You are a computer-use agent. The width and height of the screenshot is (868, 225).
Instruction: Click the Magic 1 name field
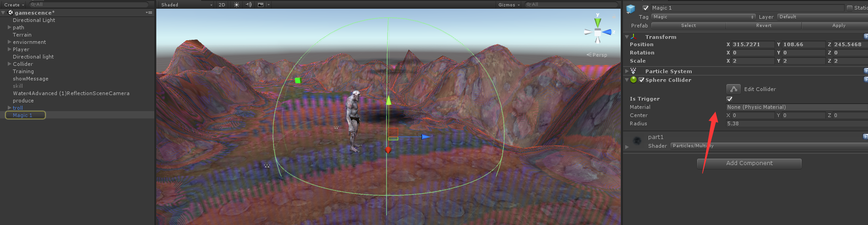[x=747, y=8]
